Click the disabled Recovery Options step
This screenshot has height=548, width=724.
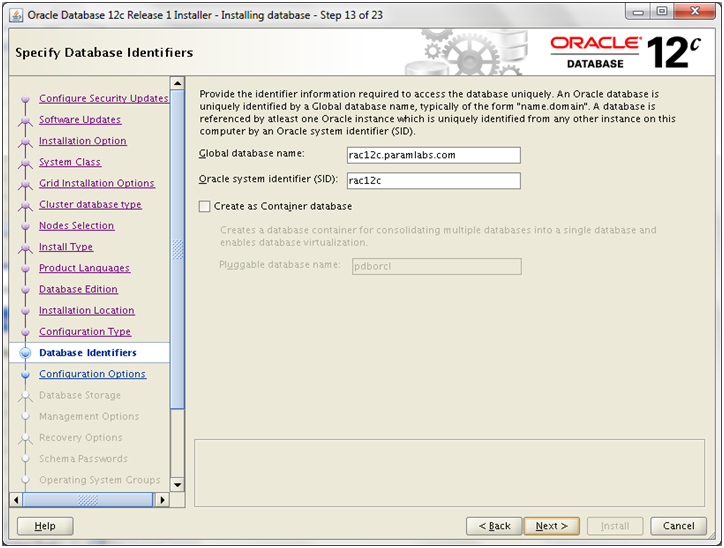pos(81,438)
